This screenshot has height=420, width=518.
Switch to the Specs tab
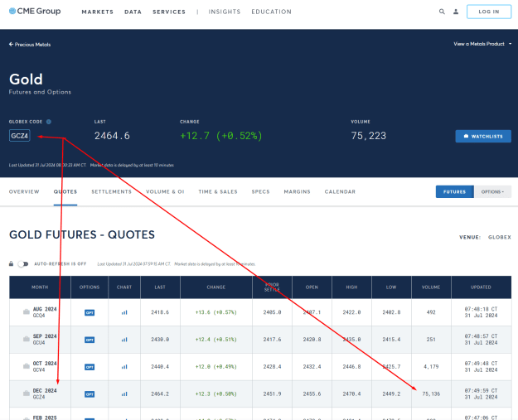[x=260, y=192]
